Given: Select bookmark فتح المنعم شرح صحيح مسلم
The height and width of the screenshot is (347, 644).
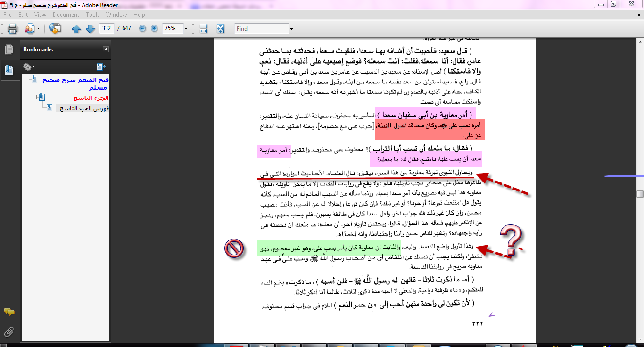Looking at the screenshot, I should pos(75,83).
